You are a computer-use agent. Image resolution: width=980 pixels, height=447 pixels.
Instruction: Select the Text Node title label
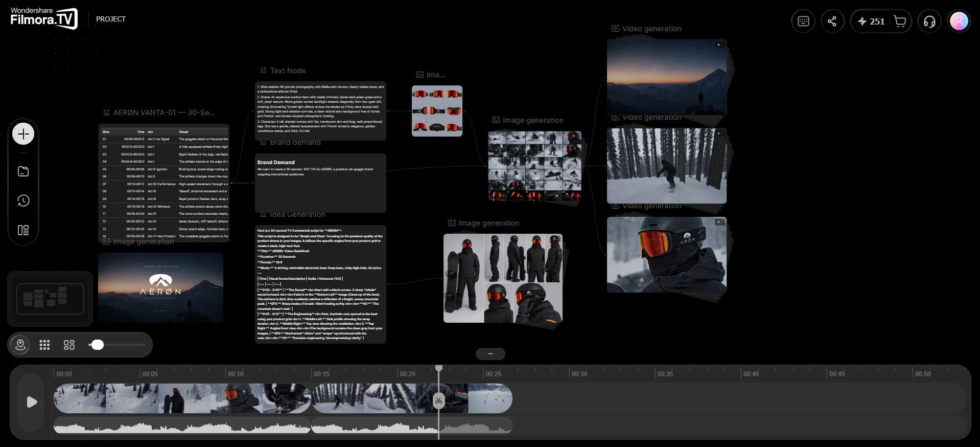point(288,71)
